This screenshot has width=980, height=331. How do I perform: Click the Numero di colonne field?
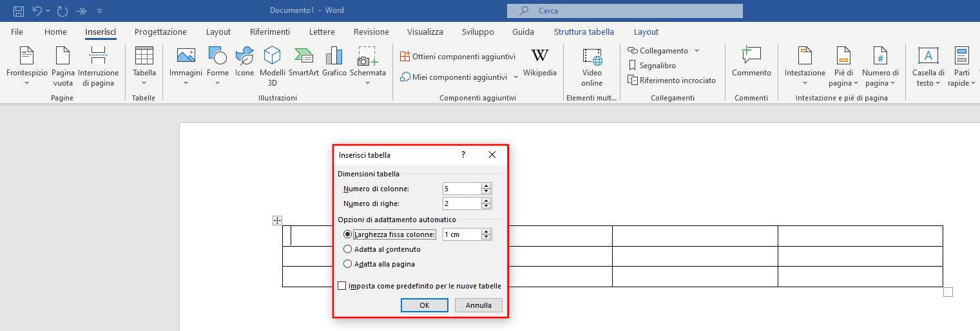click(x=462, y=189)
